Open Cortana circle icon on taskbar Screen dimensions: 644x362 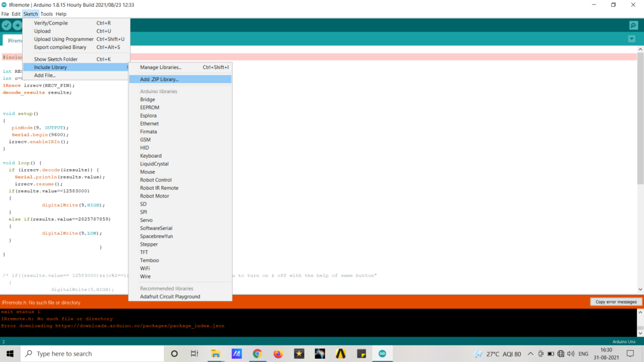point(174,353)
